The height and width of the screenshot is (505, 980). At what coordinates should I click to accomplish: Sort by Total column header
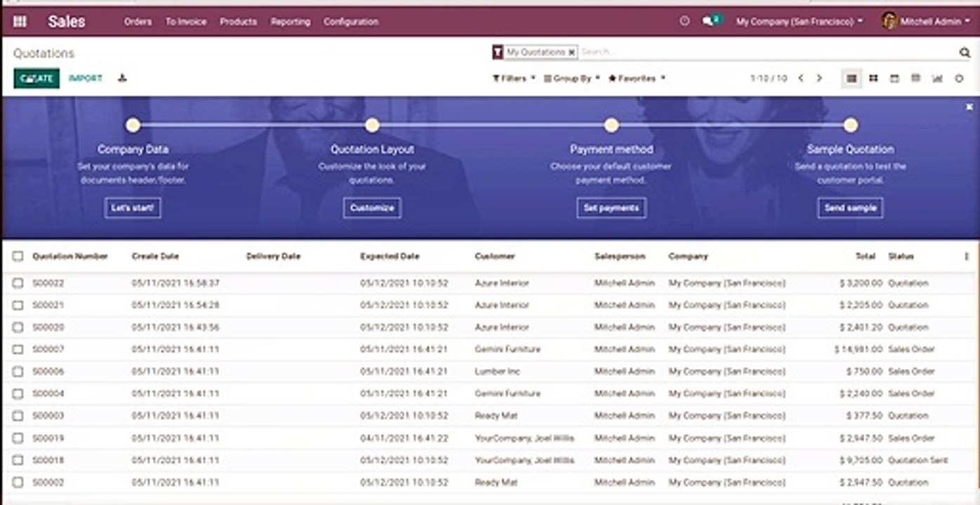click(866, 257)
